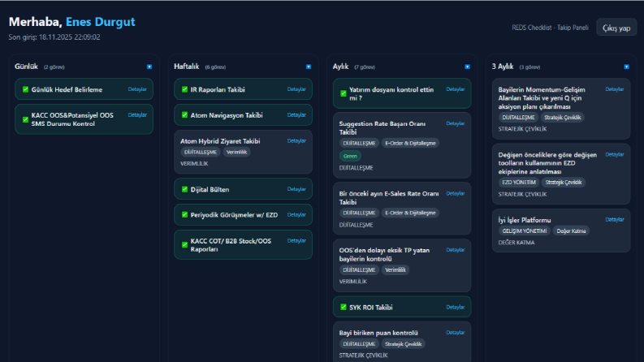Click the Günlük column heading
This screenshot has height=362, width=644.
pyautogui.click(x=26, y=67)
